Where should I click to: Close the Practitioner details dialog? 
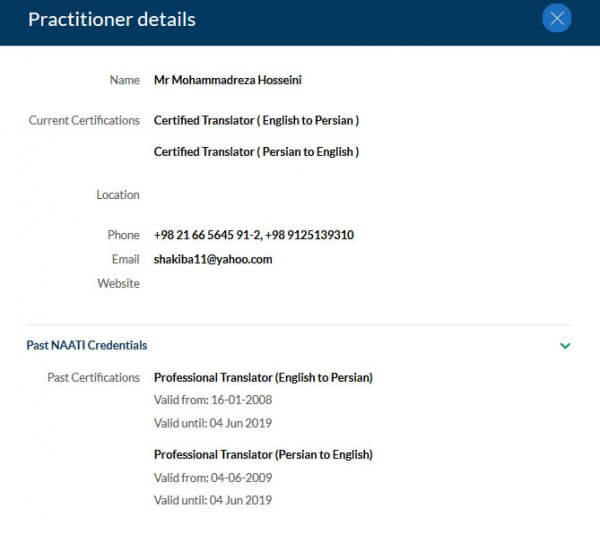tap(556, 18)
